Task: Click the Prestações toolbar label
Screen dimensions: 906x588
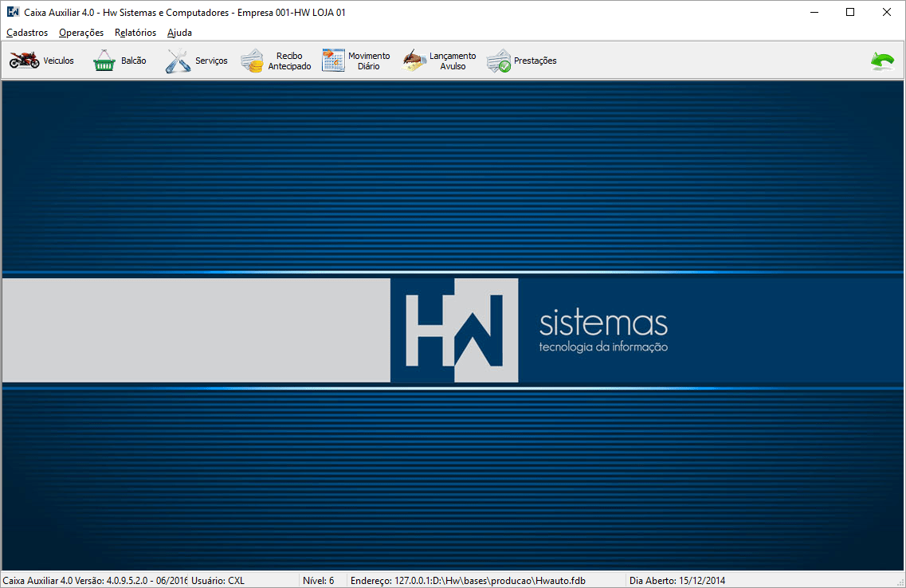Action: [x=535, y=61]
